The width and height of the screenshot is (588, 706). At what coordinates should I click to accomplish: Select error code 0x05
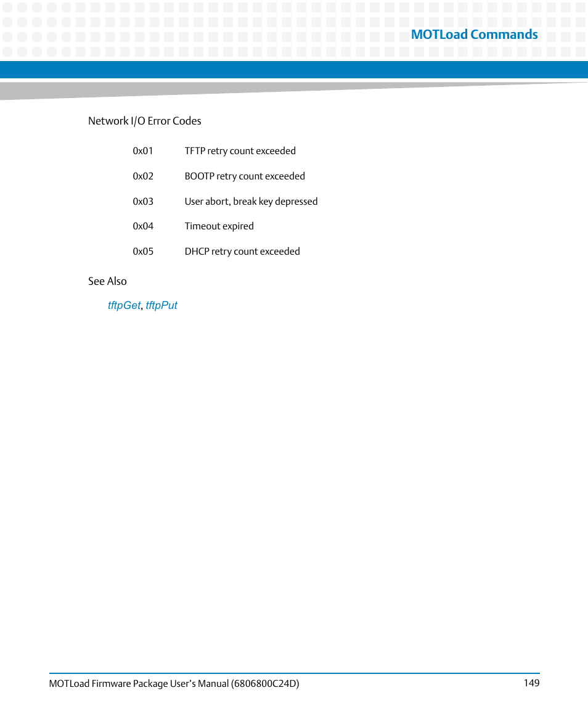click(x=143, y=251)
